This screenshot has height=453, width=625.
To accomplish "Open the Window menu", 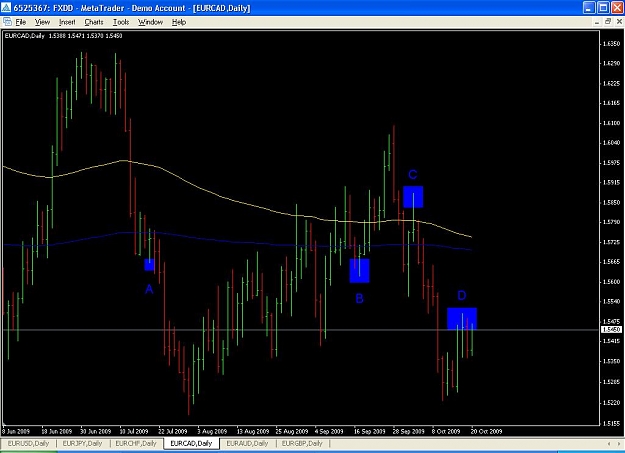I will [x=150, y=22].
